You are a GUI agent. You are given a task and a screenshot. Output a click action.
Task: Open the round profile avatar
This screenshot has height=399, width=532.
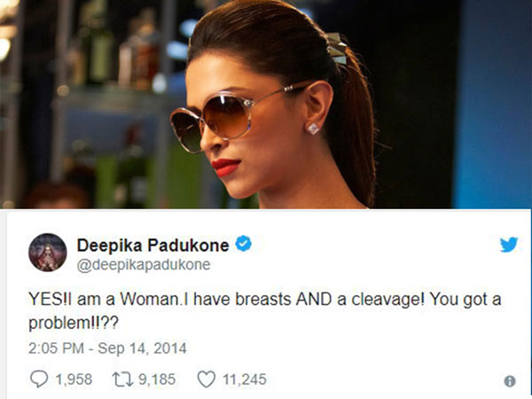48,252
